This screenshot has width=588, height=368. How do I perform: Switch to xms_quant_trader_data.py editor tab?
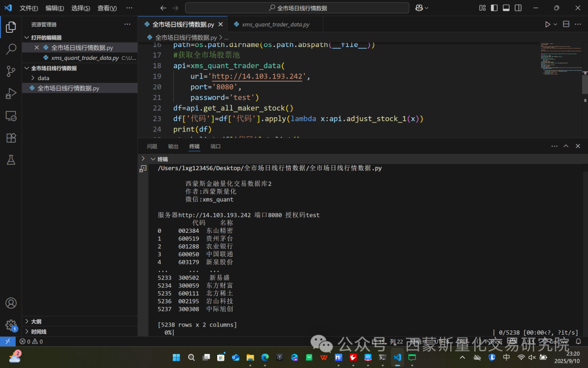[x=275, y=25]
